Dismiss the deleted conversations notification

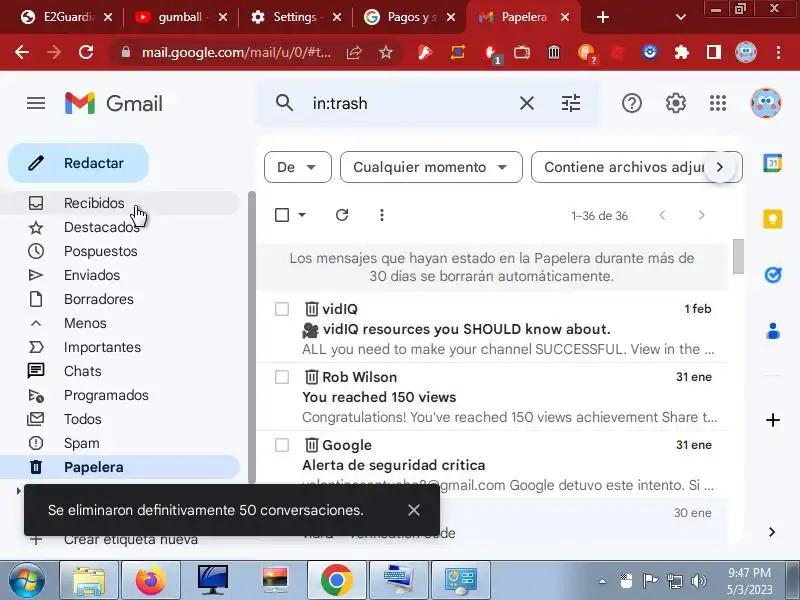[x=414, y=510]
